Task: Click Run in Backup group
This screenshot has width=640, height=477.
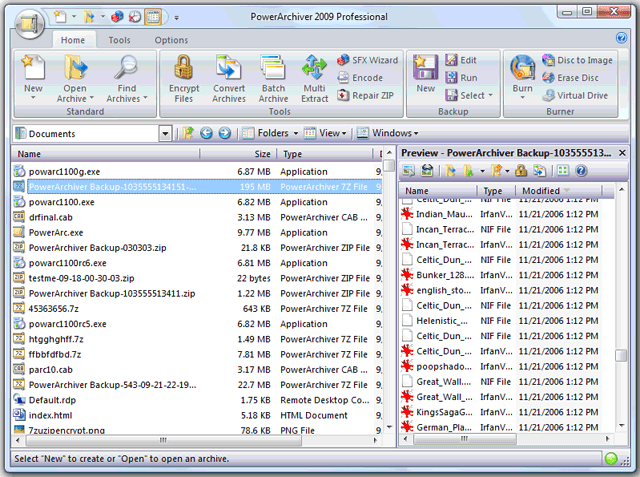Action: 461,78
